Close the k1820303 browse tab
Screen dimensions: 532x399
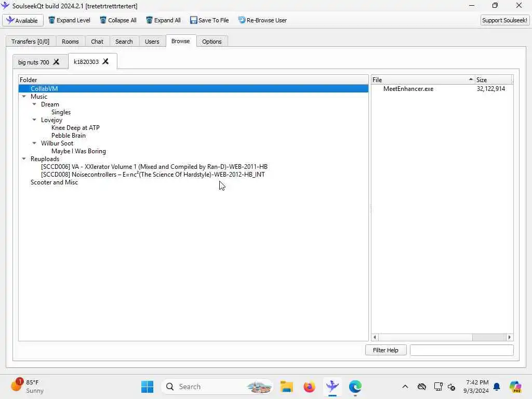click(105, 61)
